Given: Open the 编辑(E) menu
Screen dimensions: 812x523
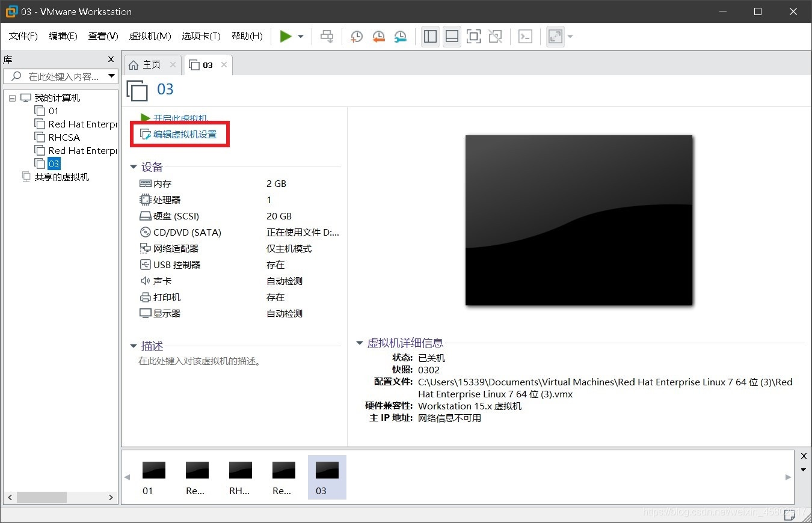Looking at the screenshot, I should point(63,36).
